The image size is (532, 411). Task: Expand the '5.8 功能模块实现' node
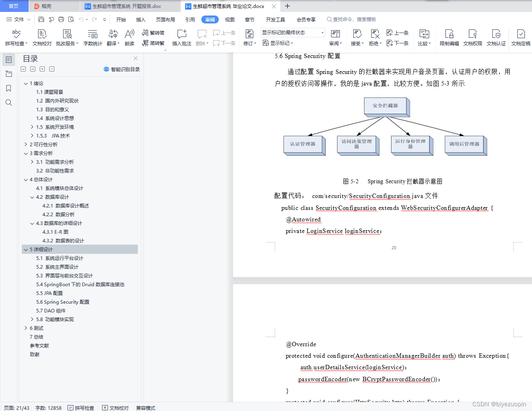(32, 320)
